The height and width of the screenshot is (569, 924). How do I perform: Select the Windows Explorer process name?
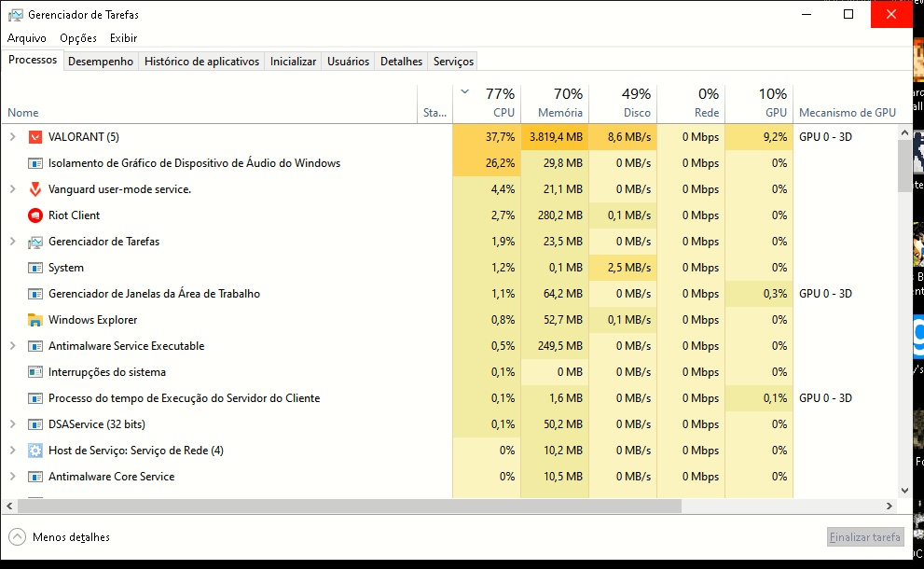click(x=92, y=320)
